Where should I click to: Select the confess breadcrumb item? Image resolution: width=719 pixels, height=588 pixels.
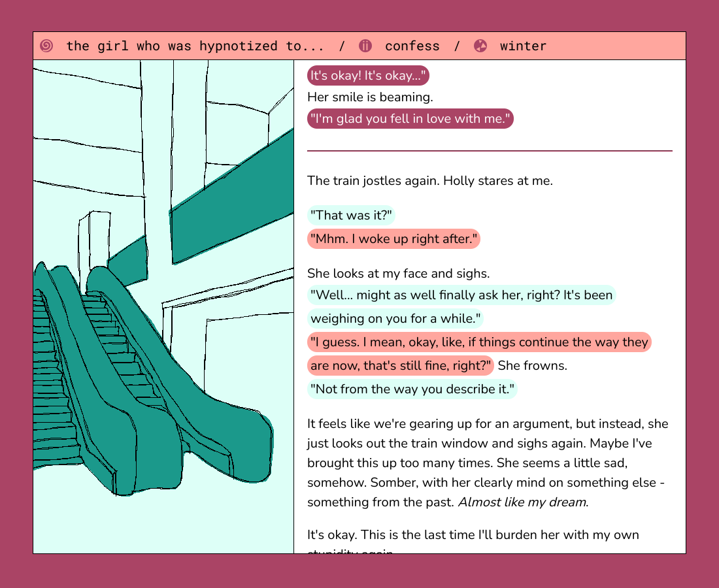tap(412, 46)
